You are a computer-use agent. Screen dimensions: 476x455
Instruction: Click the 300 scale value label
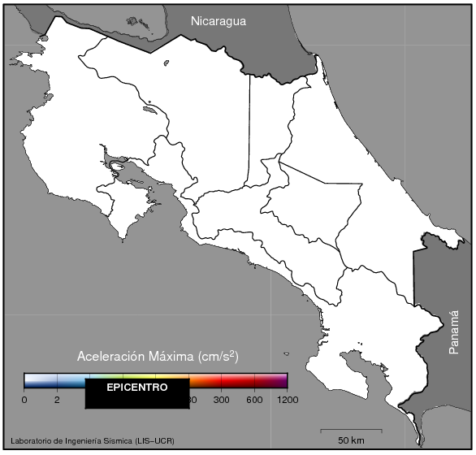[x=221, y=400]
